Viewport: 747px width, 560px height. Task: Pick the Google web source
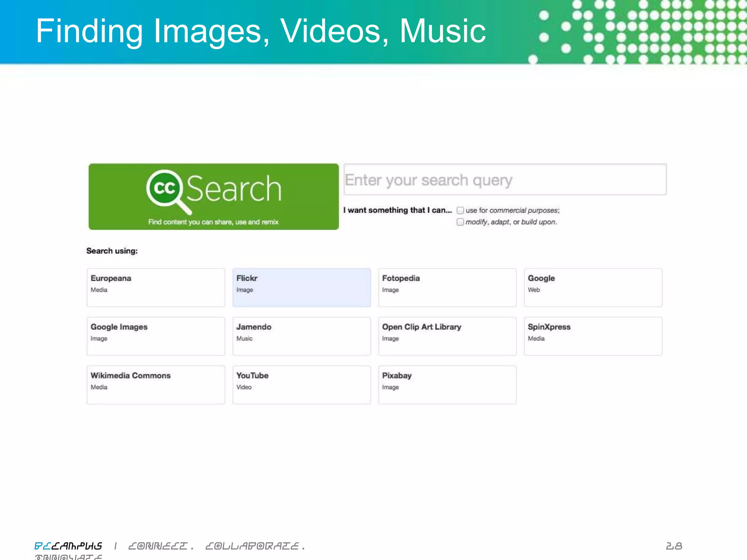coord(593,287)
